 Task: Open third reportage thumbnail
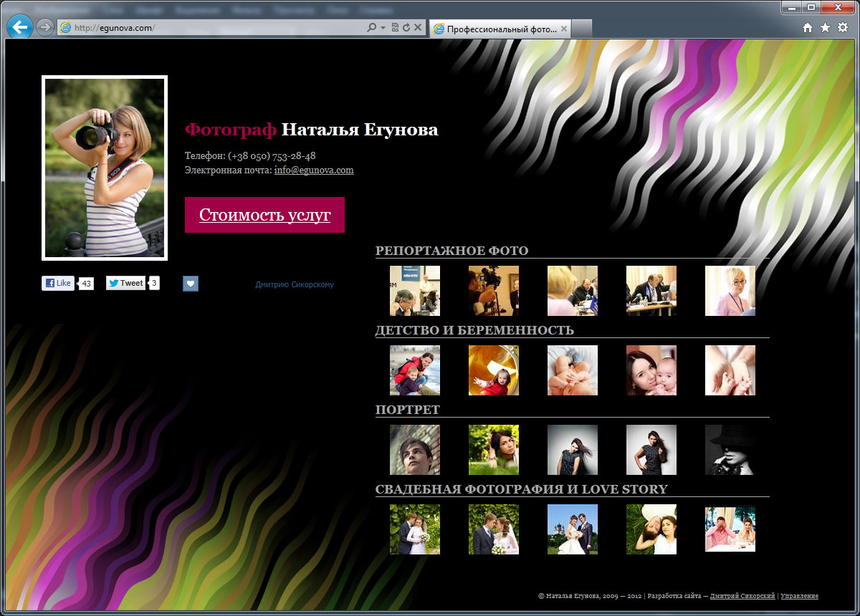tap(573, 291)
